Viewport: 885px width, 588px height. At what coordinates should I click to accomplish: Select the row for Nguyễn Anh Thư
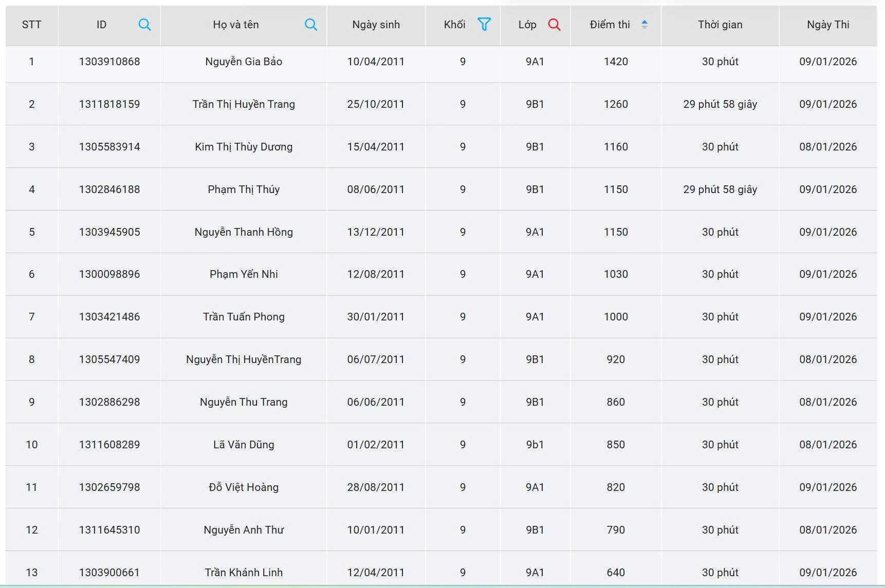coord(244,530)
